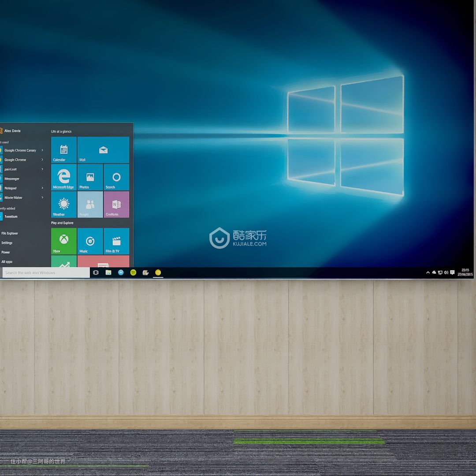
Task: Open the paint.net taskbar icon
Action: point(146,273)
